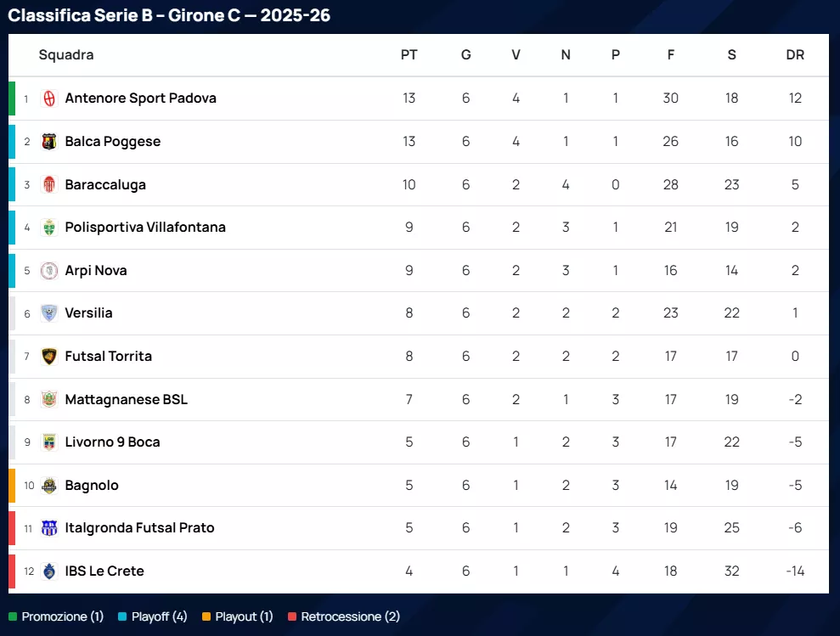This screenshot has height=636, width=840.
Task: Click the DR column header
Action: pos(795,55)
